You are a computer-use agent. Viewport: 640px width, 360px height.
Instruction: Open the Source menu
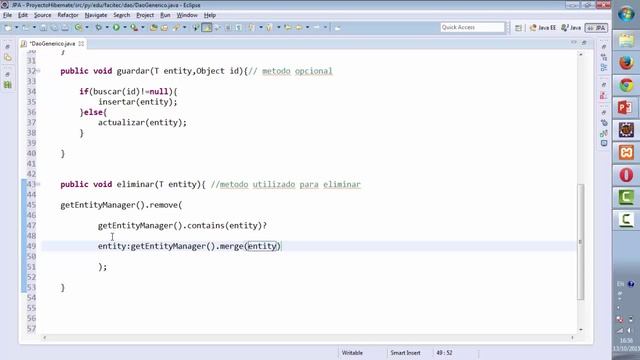42,15
